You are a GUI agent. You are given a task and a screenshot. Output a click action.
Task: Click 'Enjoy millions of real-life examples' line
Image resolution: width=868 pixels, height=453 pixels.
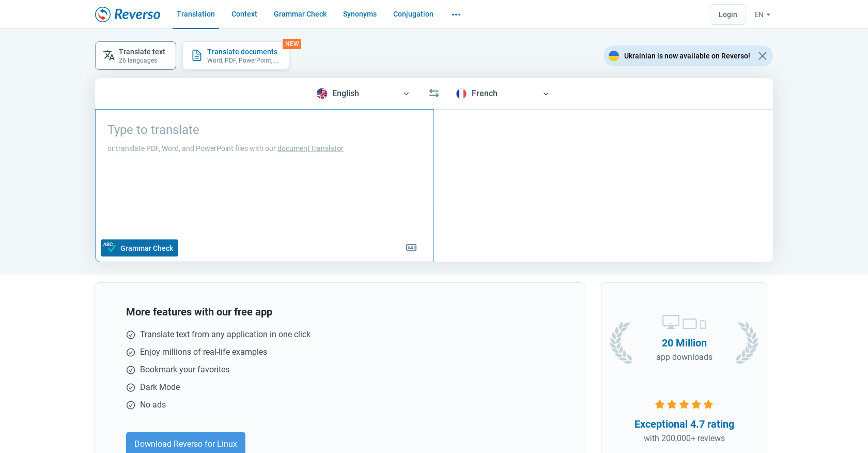[204, 352]
